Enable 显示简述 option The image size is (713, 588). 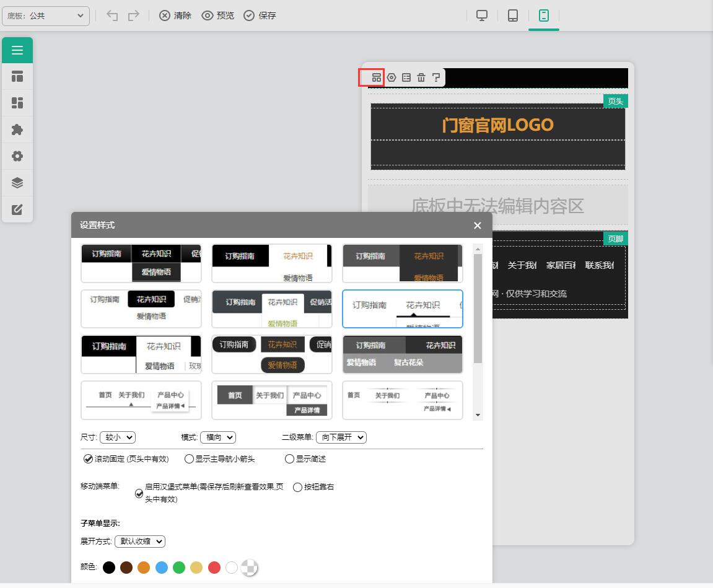coord(289,459)
